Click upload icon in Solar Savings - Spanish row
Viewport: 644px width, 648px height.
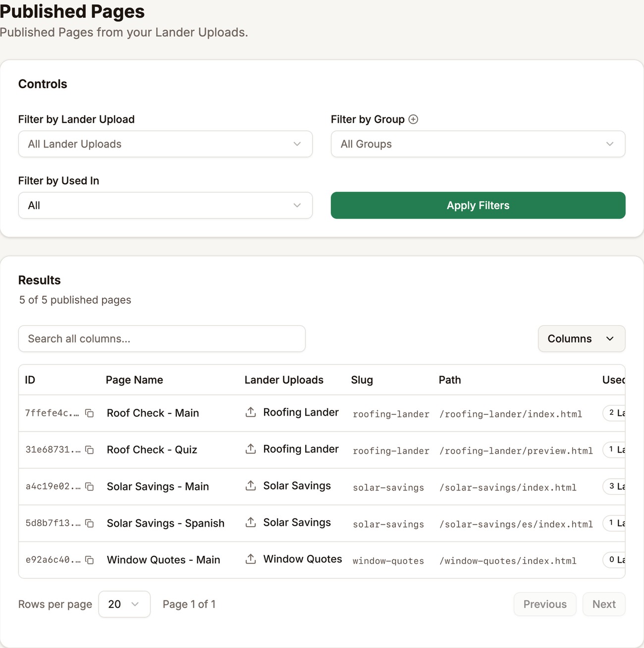251,522
